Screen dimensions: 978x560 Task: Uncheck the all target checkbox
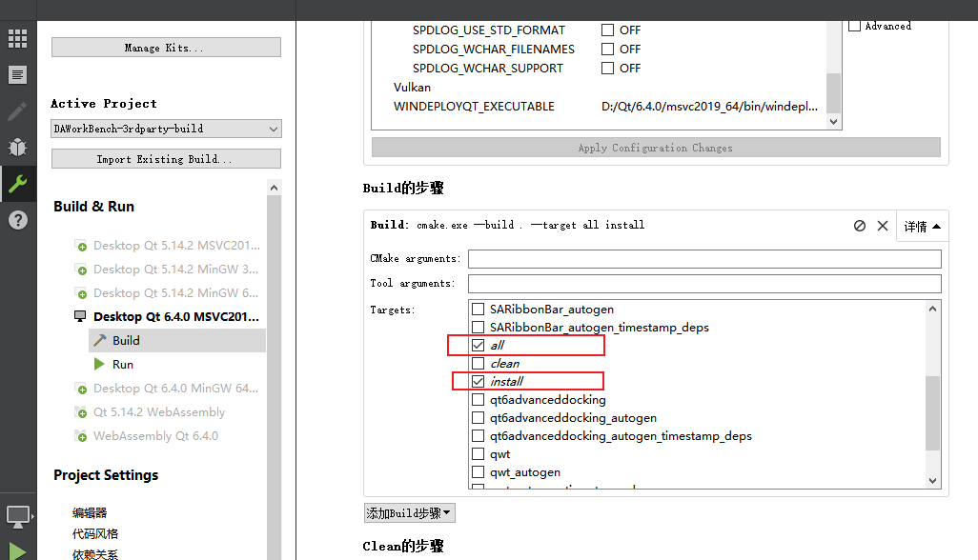click(478, 345)
